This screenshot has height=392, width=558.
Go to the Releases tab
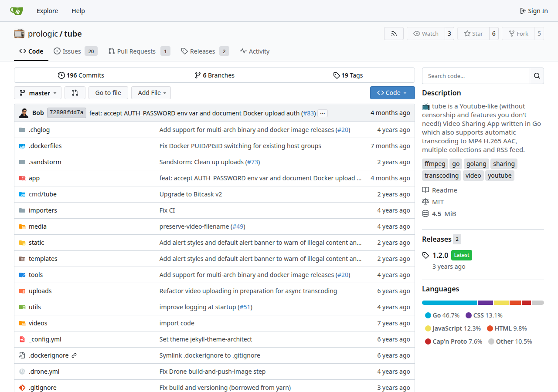[205, 51]
